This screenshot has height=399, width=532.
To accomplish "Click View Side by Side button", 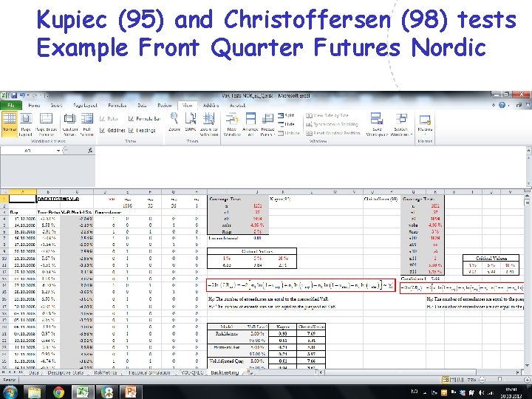I will click(327, 115).
